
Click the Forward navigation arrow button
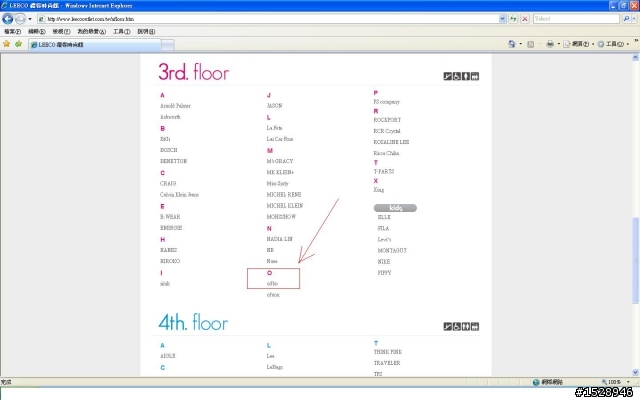[20, 19]
